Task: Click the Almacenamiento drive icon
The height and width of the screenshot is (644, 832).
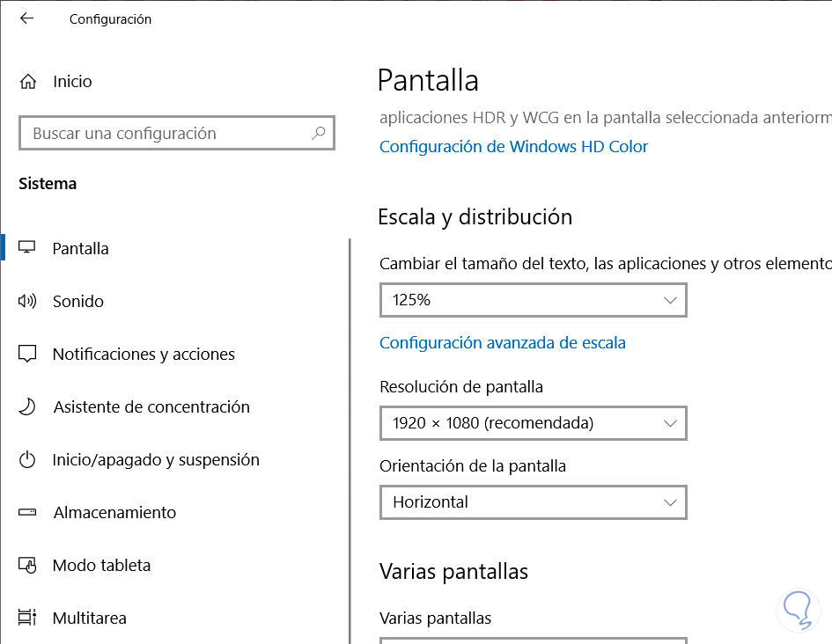Action: (27, 512)
